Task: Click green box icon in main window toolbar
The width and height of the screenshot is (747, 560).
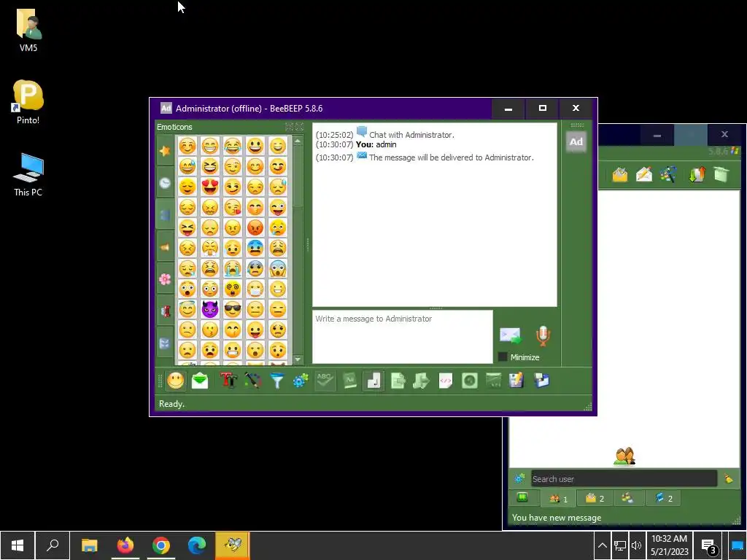Action: (x=721, y=175)
